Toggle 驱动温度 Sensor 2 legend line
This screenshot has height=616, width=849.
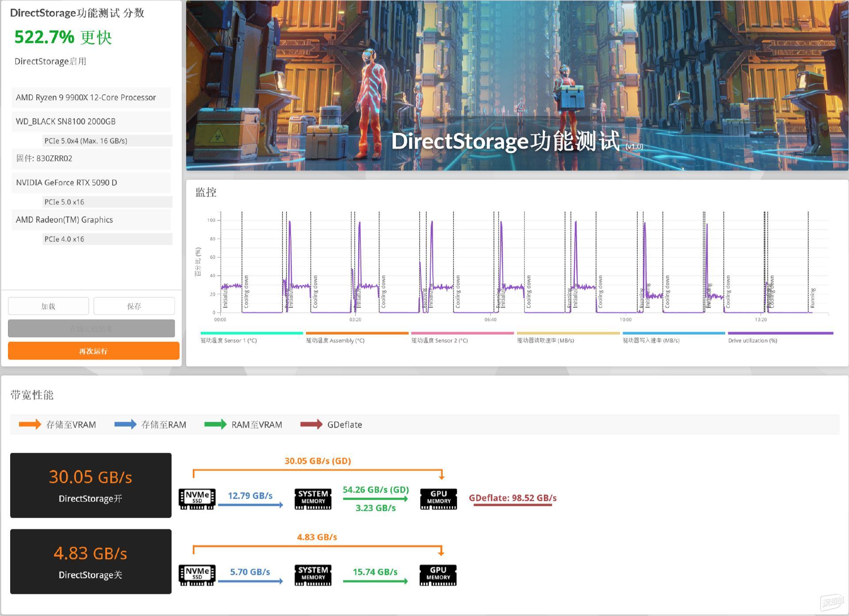pos(463,333)
